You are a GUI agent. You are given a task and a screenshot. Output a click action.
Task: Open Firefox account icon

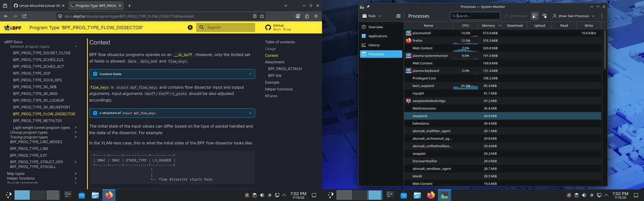click(x=298, y=16)
